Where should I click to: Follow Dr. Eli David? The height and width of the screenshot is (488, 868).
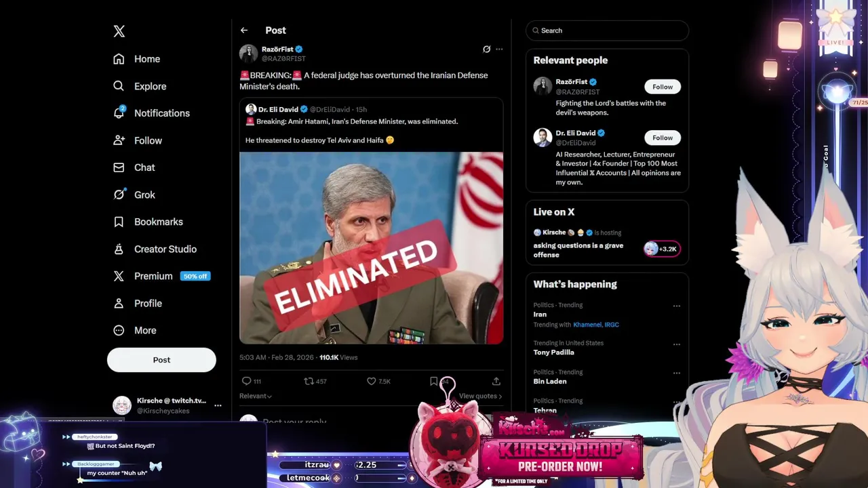click(x=663, y=138)
